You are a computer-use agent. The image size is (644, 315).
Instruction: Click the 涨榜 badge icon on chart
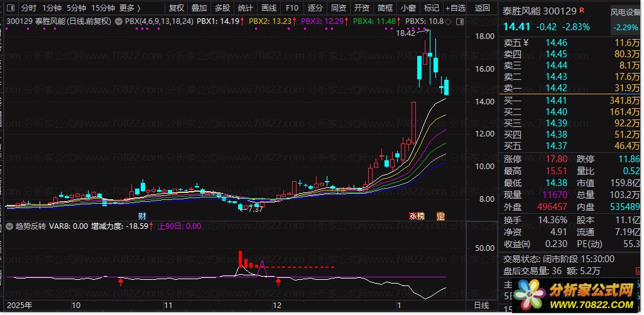coord(417,216)
